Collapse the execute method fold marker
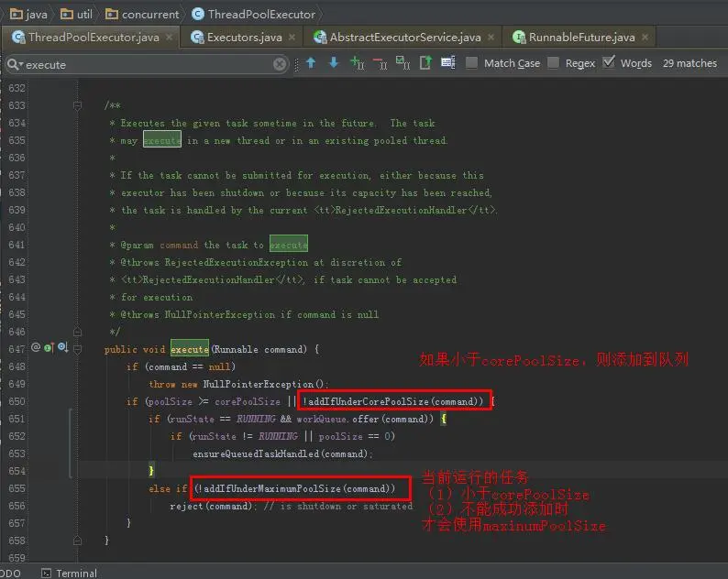The width and height of the screenshot is (728, 579). point(78,349)
